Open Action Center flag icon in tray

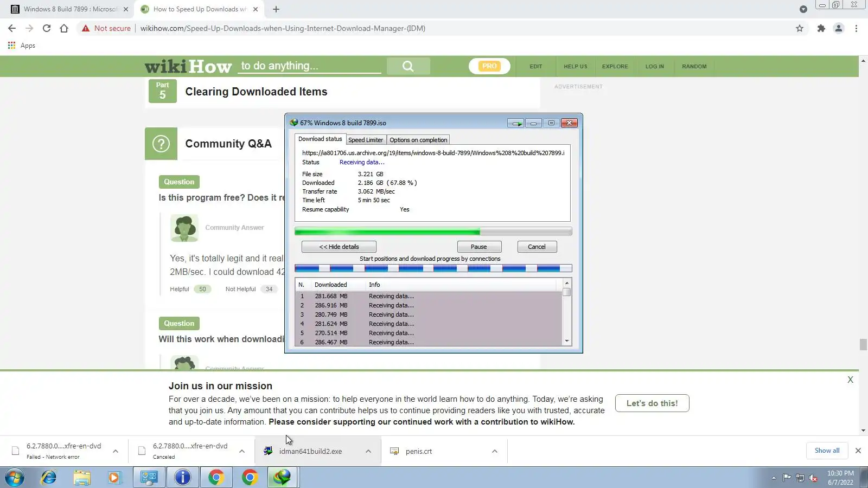[787, 478]
